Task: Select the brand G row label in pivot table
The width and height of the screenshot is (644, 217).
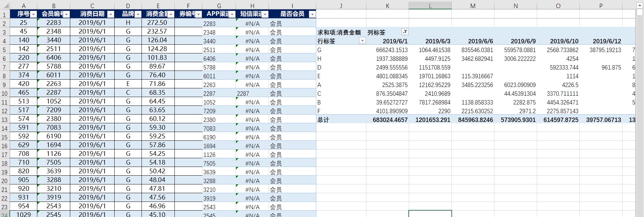Action: 341,50
